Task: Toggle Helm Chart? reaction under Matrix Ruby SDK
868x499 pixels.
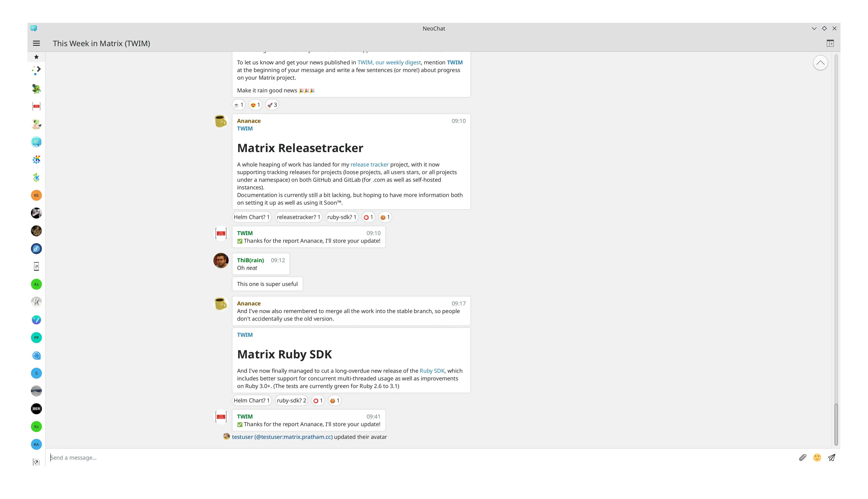Action: 252,400
